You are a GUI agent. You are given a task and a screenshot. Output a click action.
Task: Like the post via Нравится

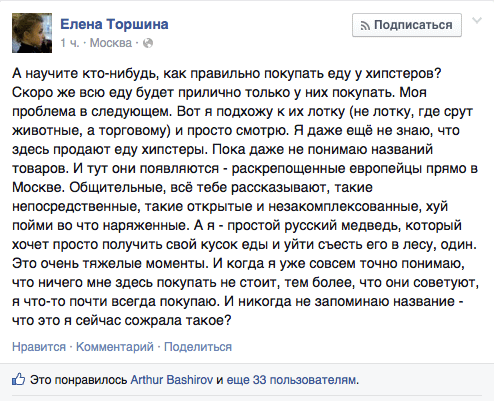tap(39, 347)
